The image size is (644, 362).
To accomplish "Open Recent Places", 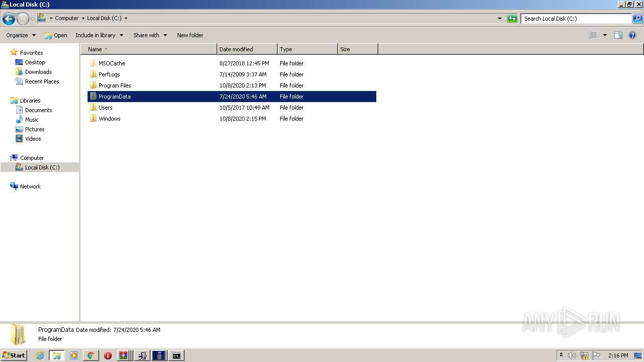I will [x=42, y=81].
